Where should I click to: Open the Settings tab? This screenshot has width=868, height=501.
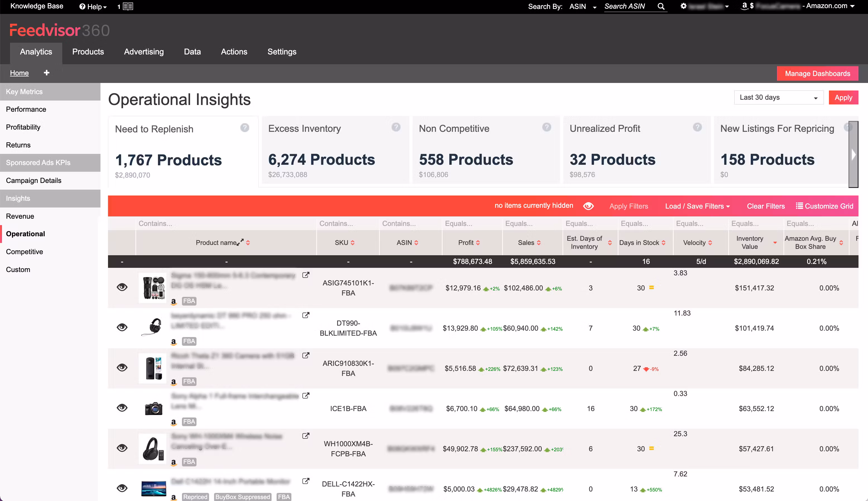282,52
